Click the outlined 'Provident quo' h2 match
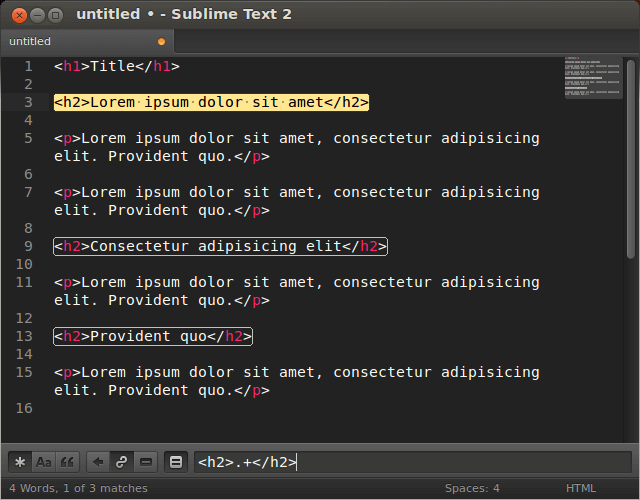This screenshot has height=500, width=640. point(153,336)
